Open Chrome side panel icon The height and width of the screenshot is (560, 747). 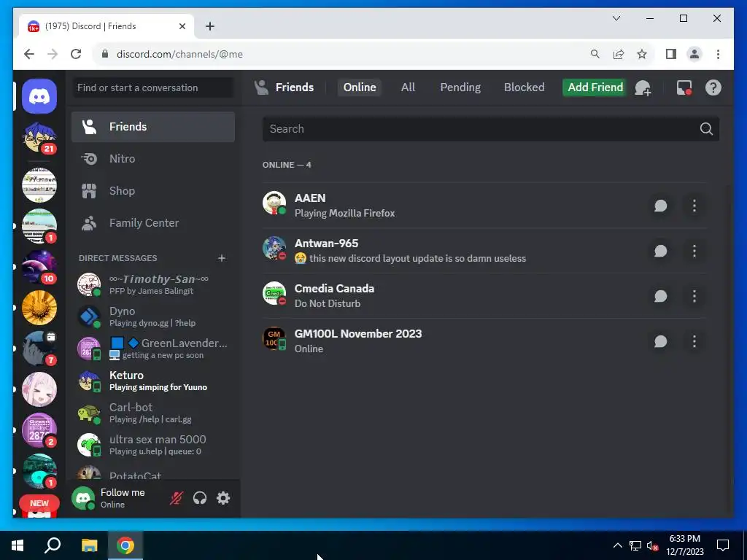pyautogui.click(x=671, y=54)
